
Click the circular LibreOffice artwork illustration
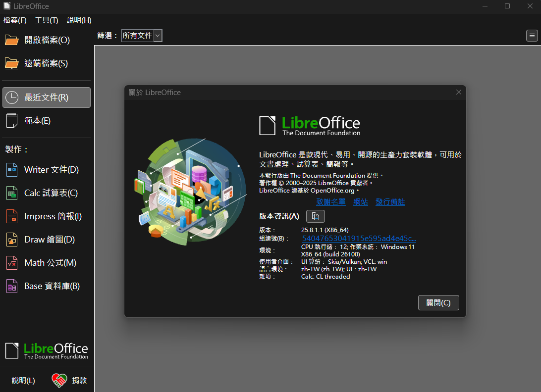(x=190, y=192)
